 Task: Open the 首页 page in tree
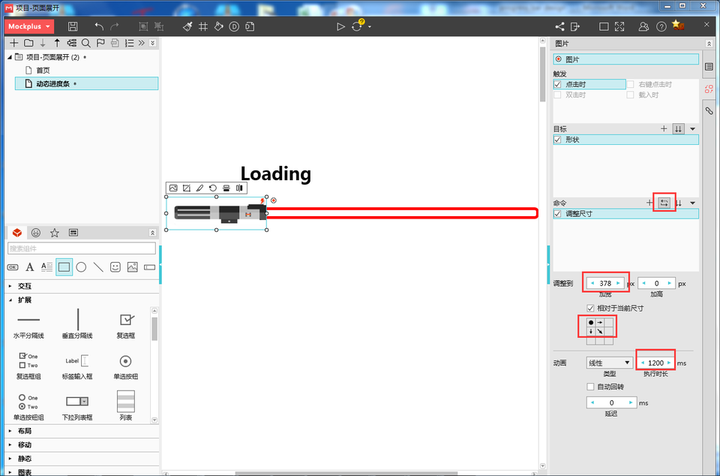pyautogui.click(x=43, y=70)
